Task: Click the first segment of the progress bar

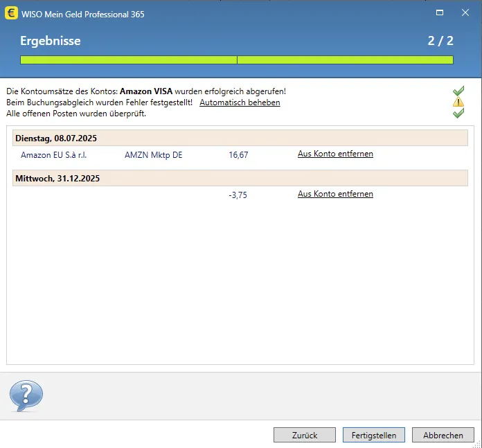Action: 128,60
